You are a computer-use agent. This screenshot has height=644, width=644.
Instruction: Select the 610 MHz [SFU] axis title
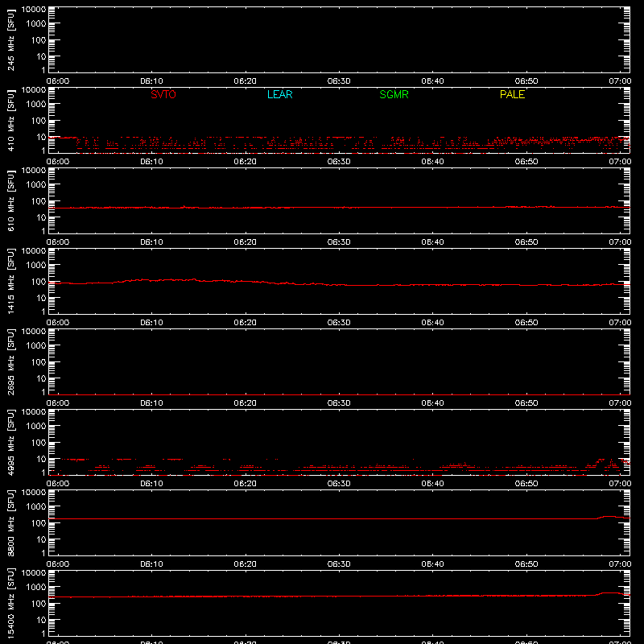click(x=11, y=200)
